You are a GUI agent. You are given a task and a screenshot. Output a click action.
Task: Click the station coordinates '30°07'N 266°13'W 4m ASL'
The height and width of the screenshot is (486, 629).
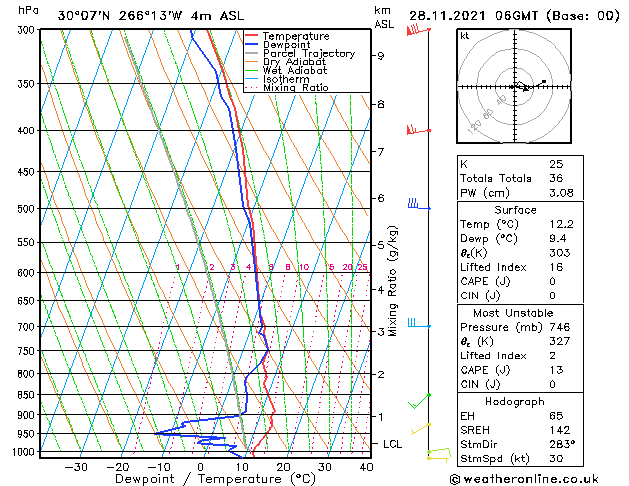pos(151,16)
